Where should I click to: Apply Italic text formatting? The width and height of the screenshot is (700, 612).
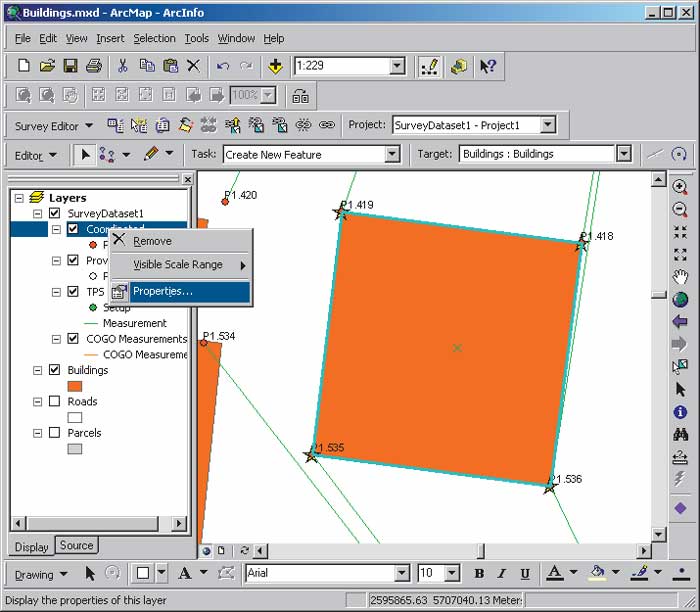click(x=502, y=574)
